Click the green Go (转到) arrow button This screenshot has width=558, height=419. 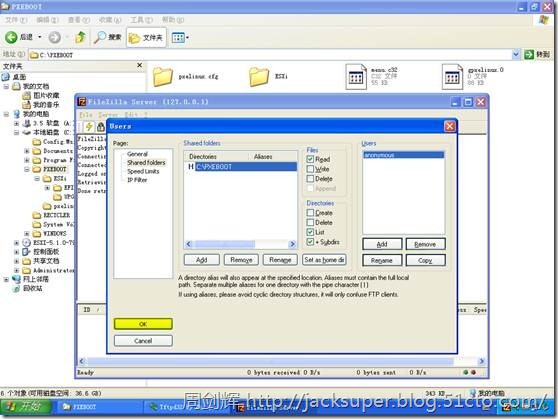pos(529,54)
